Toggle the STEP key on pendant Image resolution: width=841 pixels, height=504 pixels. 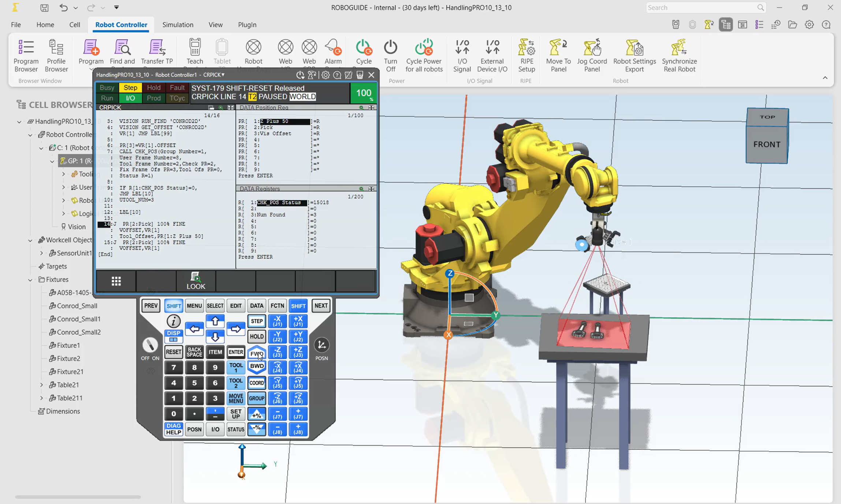pyautogui.click(x=257, y=321)
